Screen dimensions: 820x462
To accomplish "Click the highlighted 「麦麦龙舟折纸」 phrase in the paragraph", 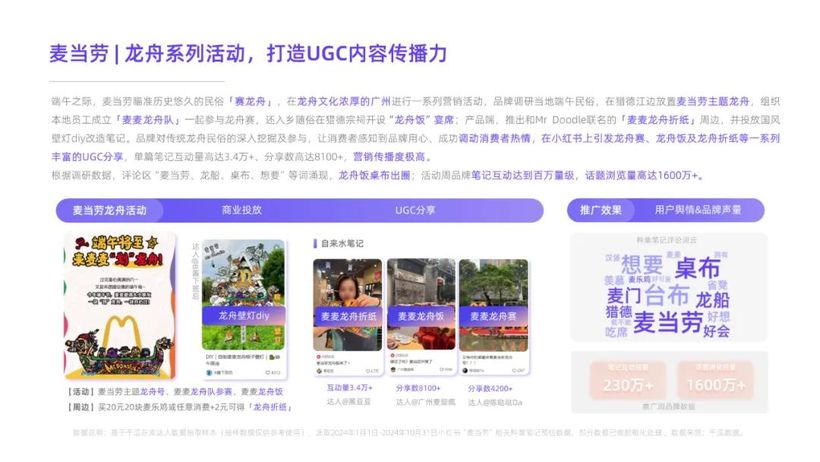I will (x=659, y=120).
